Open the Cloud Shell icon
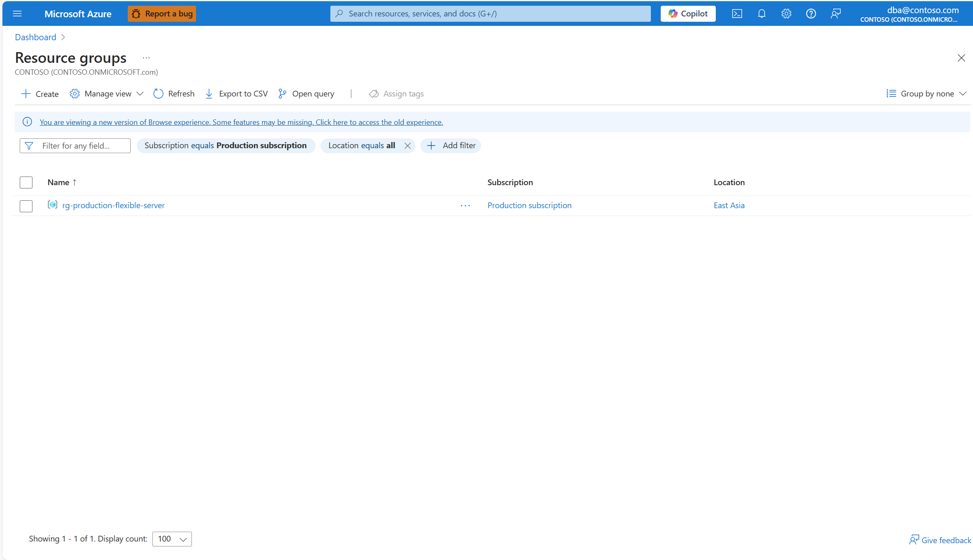Image resolution: width=973 pixels, height=560 pixels. coord(737,14)
